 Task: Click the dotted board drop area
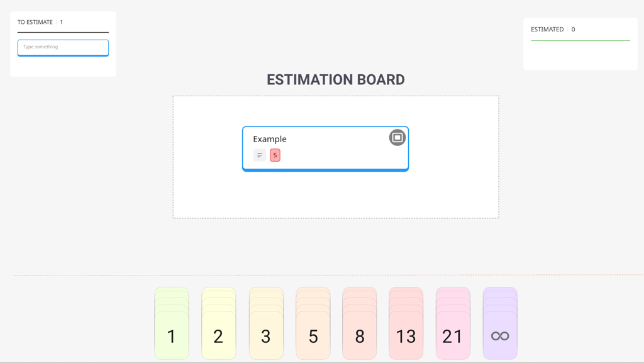(x=335, y=195)
